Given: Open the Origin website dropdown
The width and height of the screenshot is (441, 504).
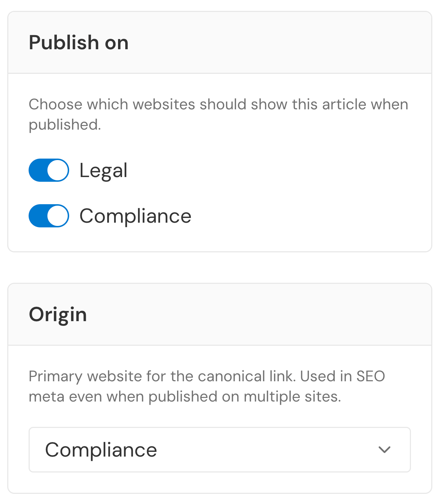Looking at the screenshot, I should click(220, 450).
